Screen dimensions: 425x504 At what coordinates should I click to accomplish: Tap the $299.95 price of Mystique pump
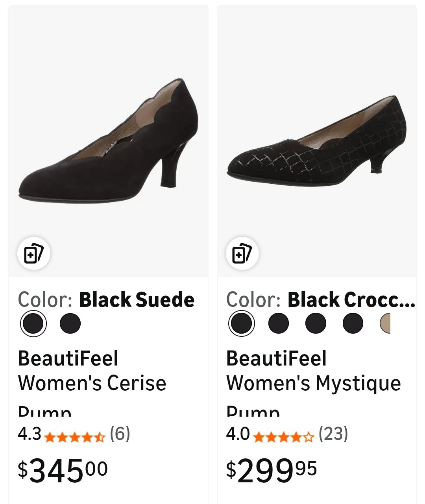(x=272, y=470)
